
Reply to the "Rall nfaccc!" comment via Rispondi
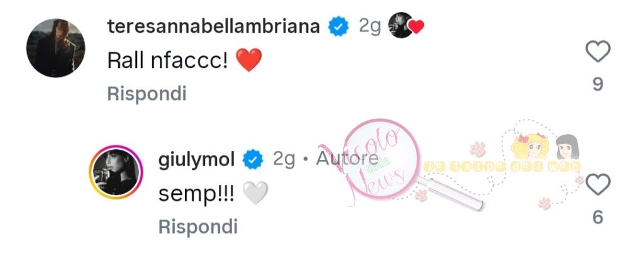tap(147, 94)
